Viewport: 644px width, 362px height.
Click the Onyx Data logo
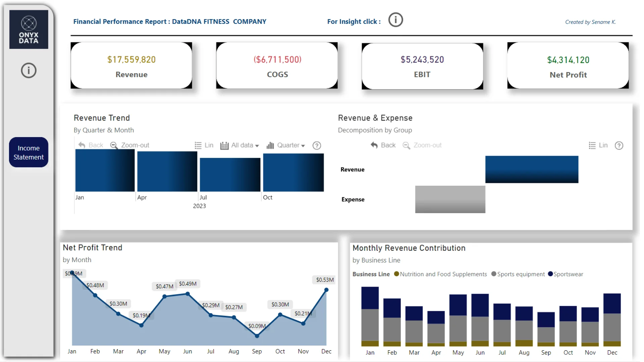[x=29, y=29]
